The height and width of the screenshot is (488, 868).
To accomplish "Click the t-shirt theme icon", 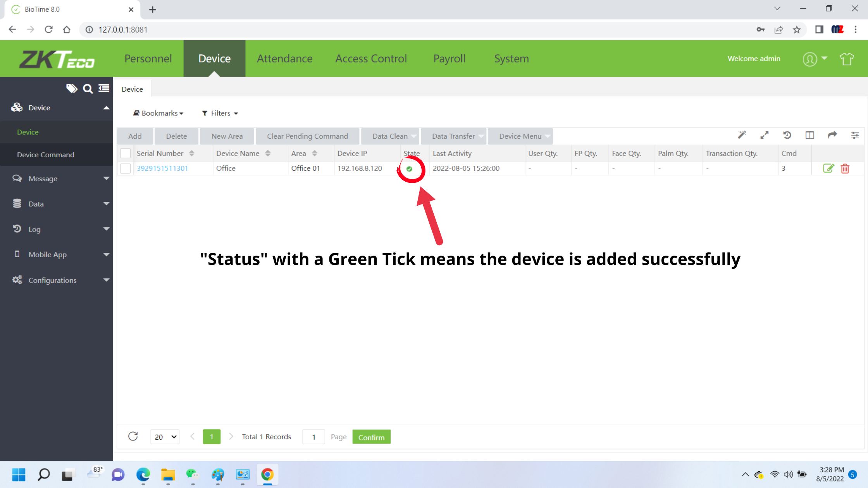I will tap(847, 59).
